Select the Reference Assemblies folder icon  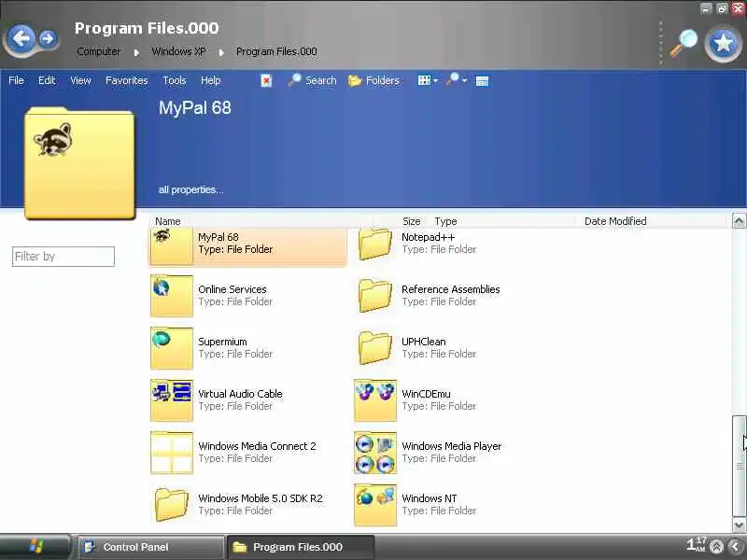(x=375, y=296)
